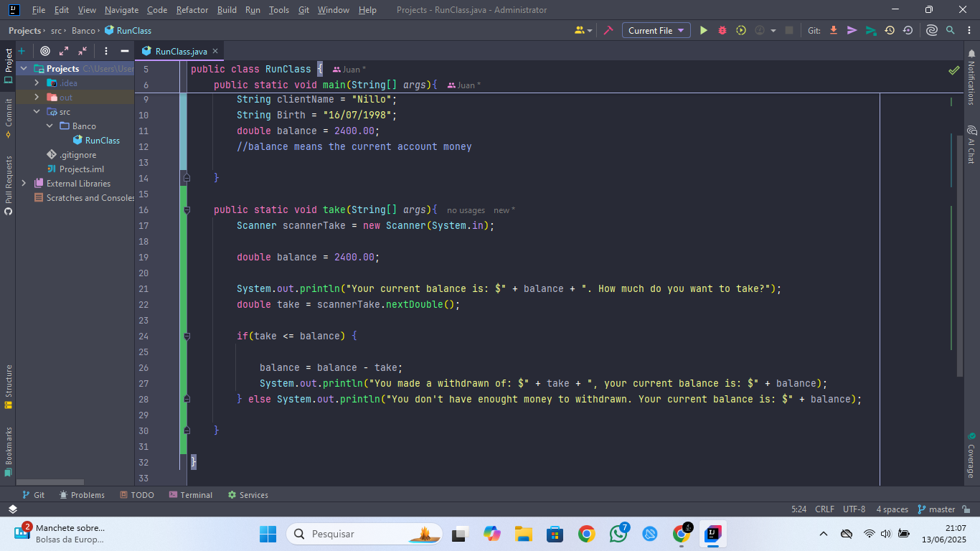Expand the External Libraries tree node
This screenshot has width=980, height=551.
click(24, 184)
